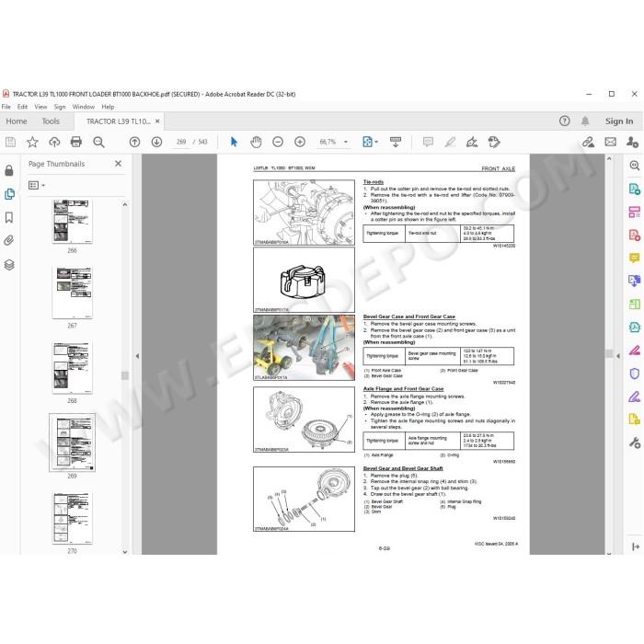Image resolution: width=644 pixels, height=644 pixels.
Task: Click the stamp tool icon
Action: (494, 142)
